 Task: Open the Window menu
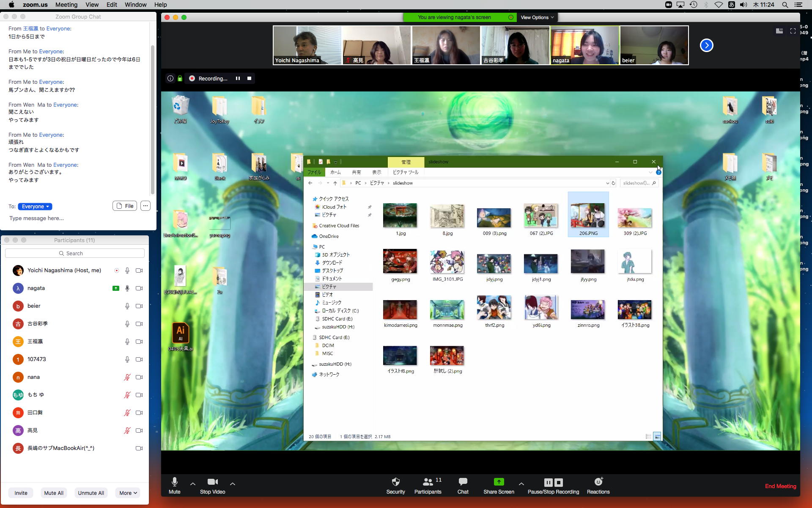(x=135, y=5)
